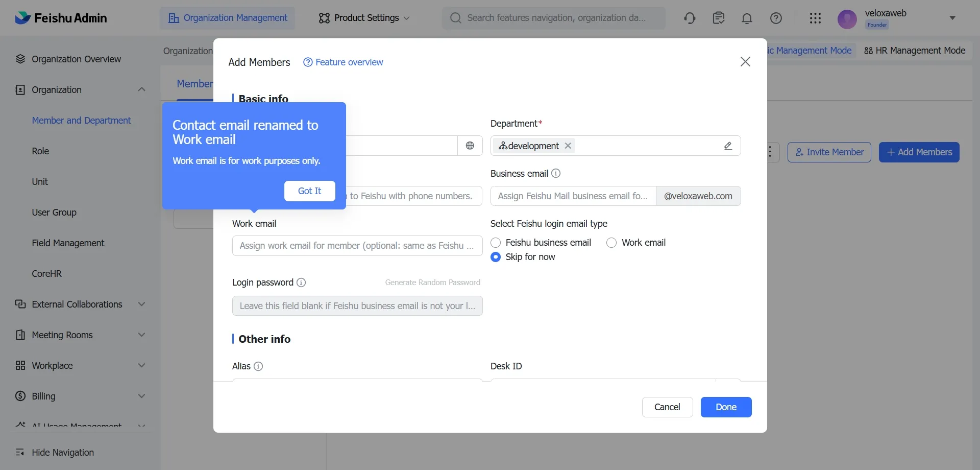Click the globe language icon in name field
The width and height of the screenshot is (980, 470).
pyautogui.click(x=470, y=146)
